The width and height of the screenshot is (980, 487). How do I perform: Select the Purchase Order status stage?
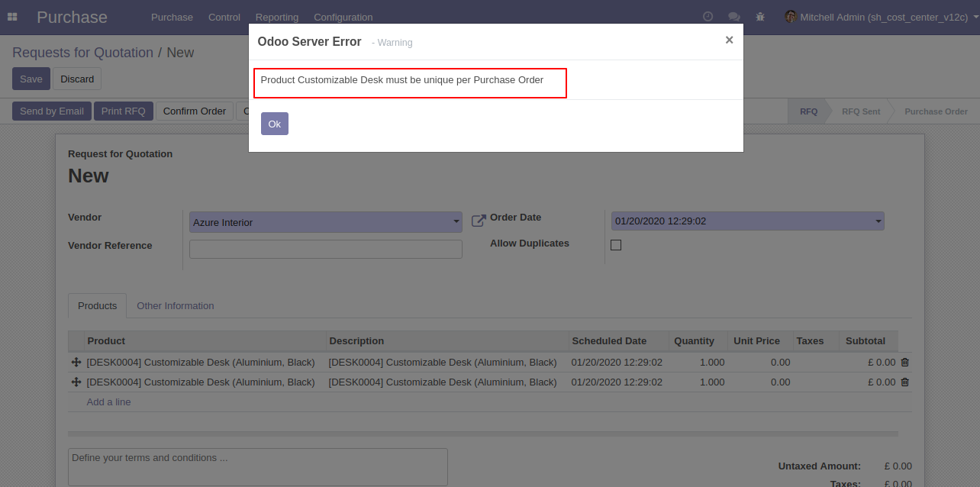point(936,111)
